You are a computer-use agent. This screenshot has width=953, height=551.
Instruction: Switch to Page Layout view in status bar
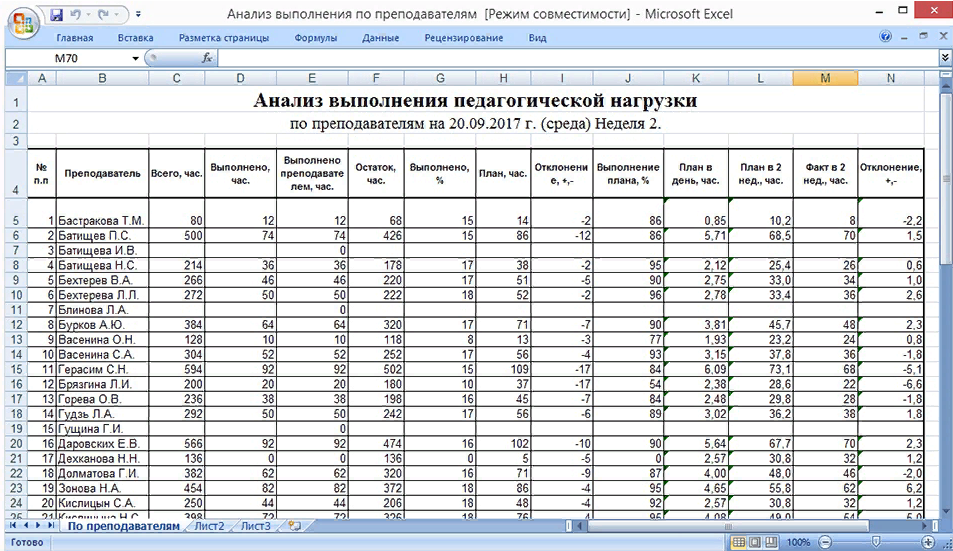click(756, 541)
